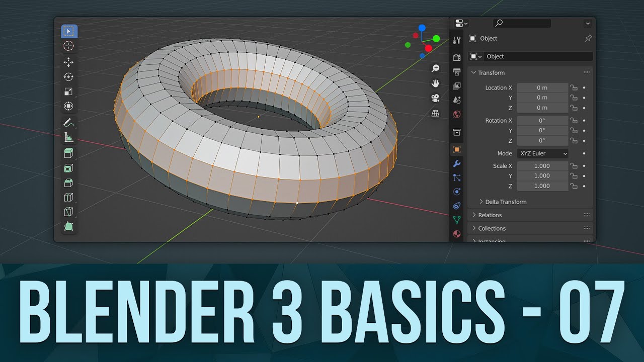
Task: Click the Rotation Y value field
Action: (x=542, y=130)
